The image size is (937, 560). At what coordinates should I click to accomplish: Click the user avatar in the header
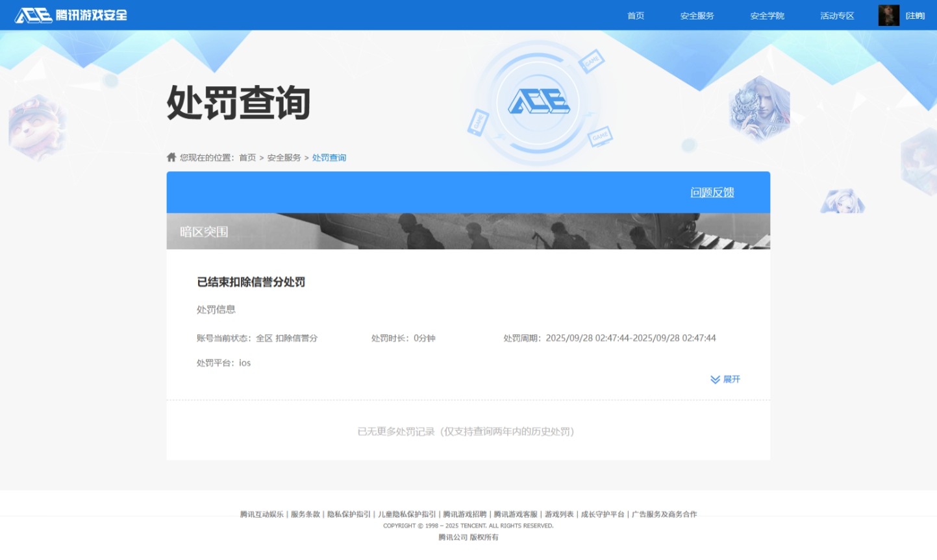click(888, 16)
